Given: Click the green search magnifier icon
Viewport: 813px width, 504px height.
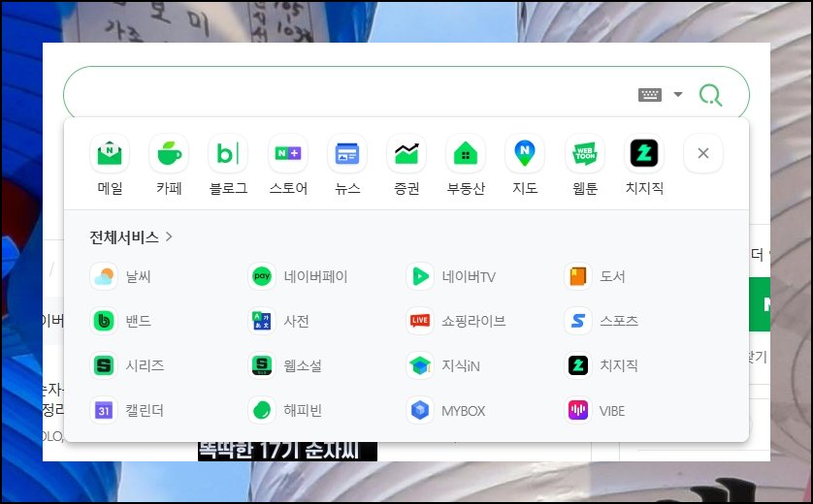Looking at the screenshot, I should click(710, 95).
